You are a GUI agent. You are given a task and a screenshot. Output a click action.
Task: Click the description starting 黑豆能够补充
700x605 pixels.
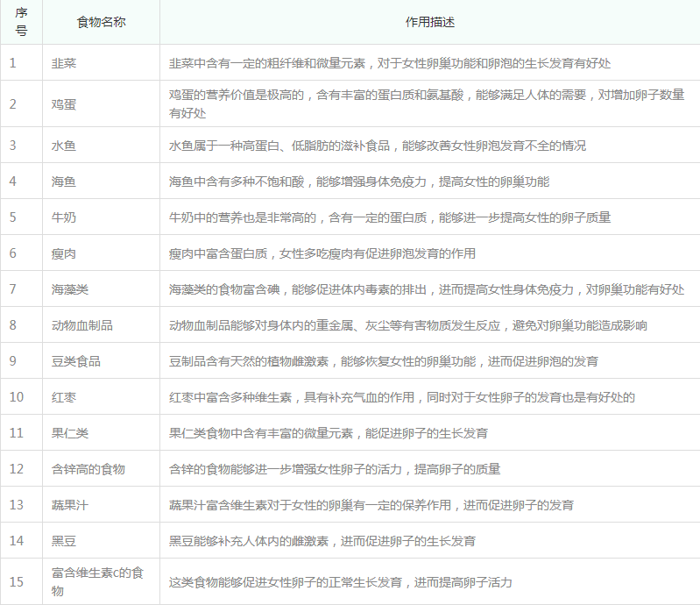(322, 541)
